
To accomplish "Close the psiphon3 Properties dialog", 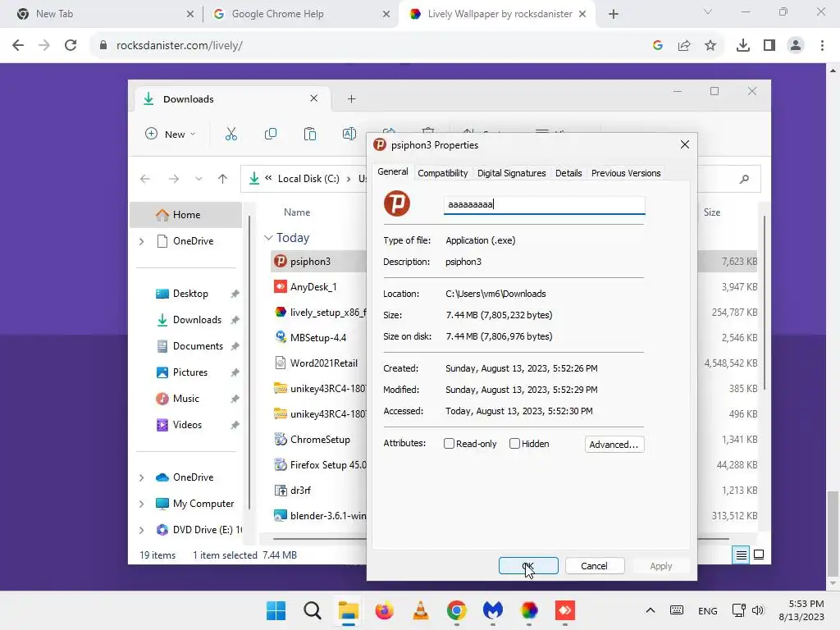I will pos(685,144).
